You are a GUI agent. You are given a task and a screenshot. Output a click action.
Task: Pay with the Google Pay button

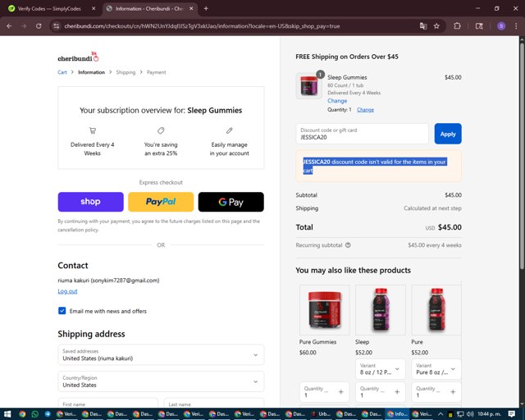[x=231, y=202]
